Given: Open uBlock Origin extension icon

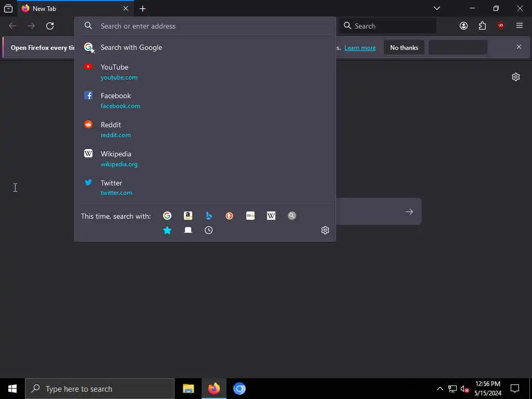Looking at the screenshot, I should click(501, 26).
